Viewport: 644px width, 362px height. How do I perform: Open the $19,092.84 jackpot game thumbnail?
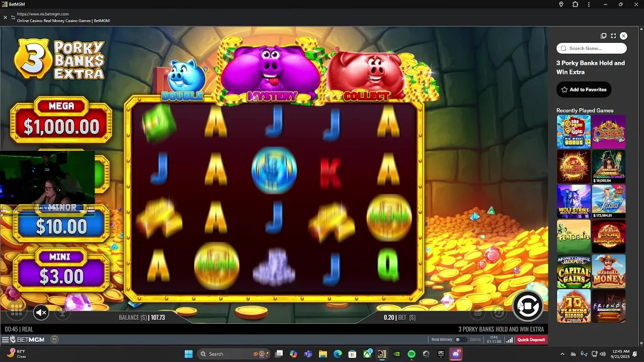609,166
